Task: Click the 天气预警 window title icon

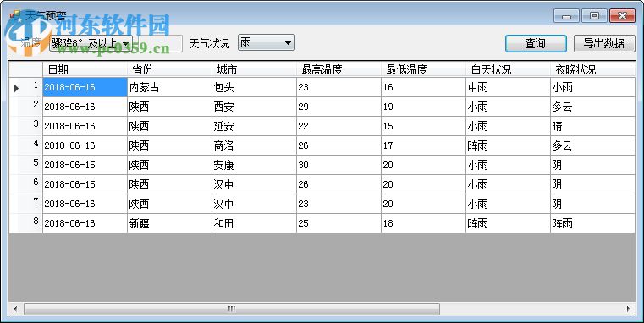Action: pyautogui.click(x=14, y=15)
